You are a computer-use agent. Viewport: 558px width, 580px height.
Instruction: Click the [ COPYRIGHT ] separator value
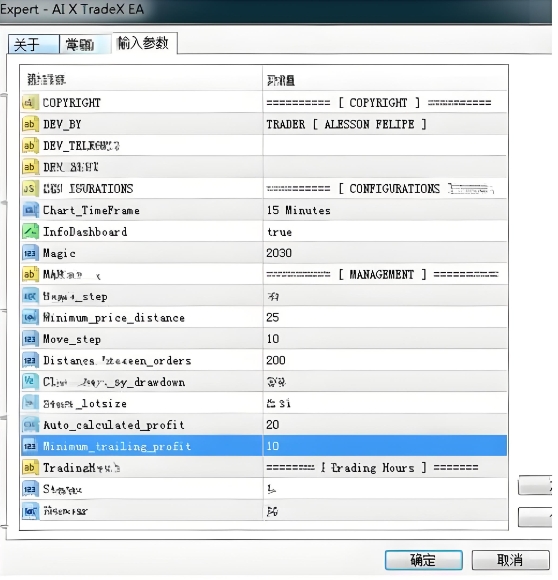[x=379, y=102]
